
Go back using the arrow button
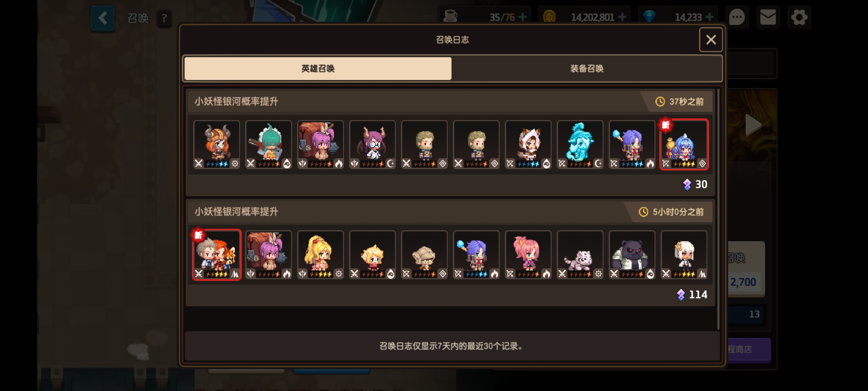click(103, 18)
